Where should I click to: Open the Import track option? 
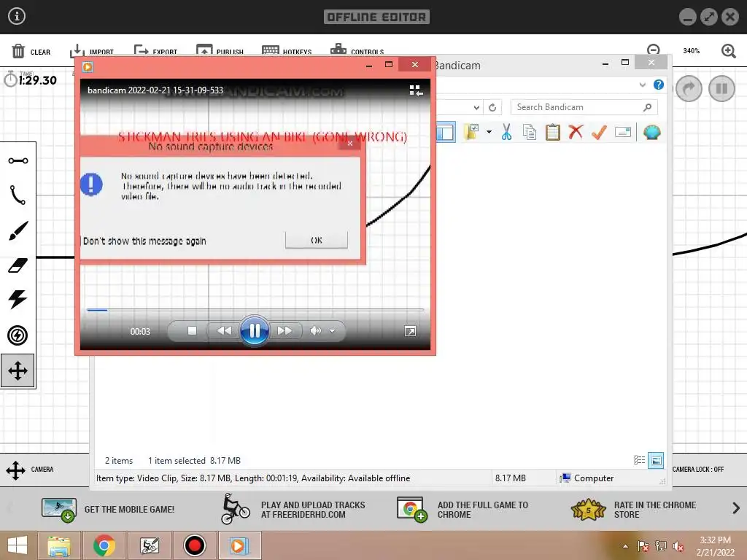click(92, 52)
